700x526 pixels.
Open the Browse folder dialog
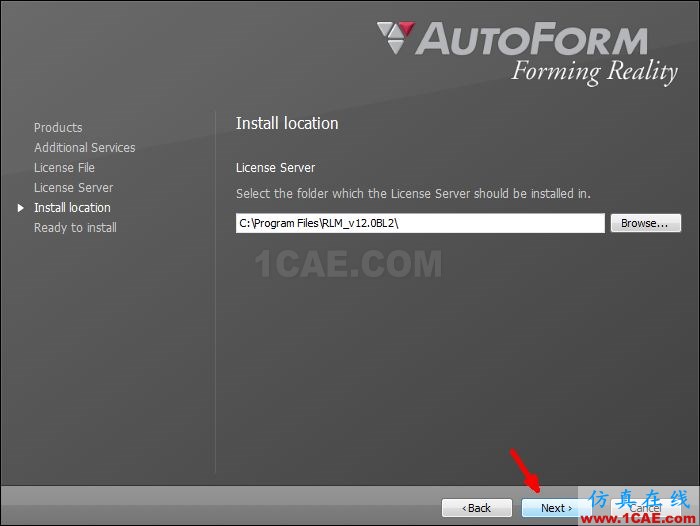click(x=646, y=223)
